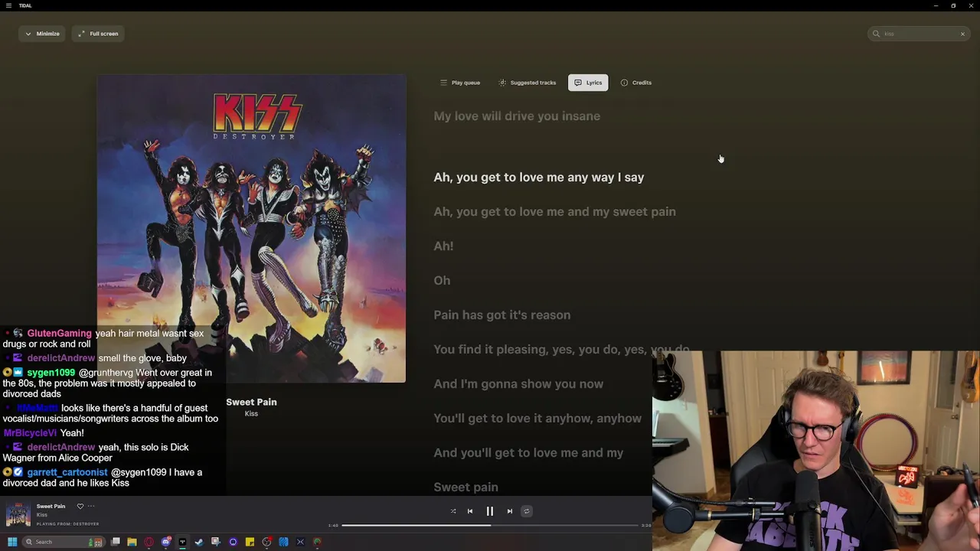The image size is (980, 551).
Task: Jump to final lyric line 'Sweet pain'
Action: point(465,487)
